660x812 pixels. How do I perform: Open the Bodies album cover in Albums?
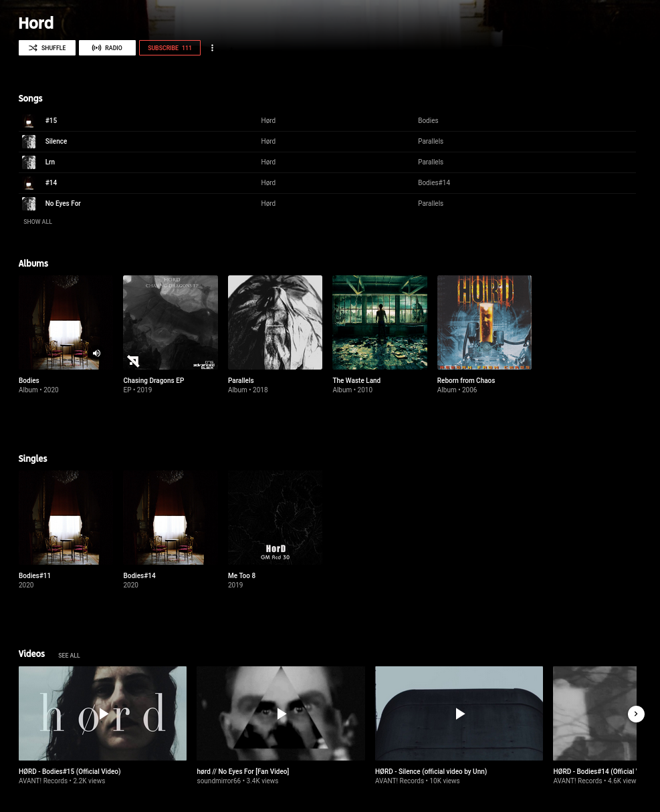coord(66,322)
